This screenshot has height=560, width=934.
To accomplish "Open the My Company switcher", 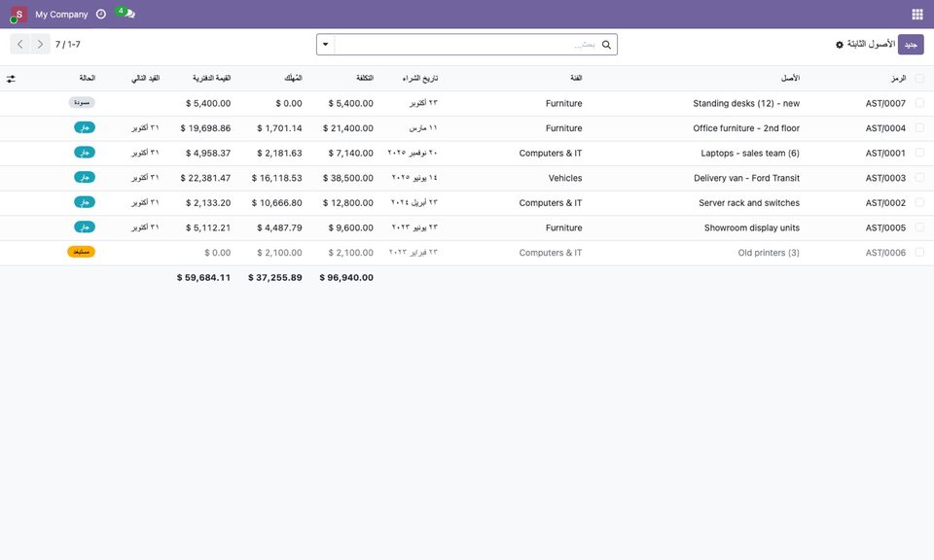I will click(x=61, y=15).
